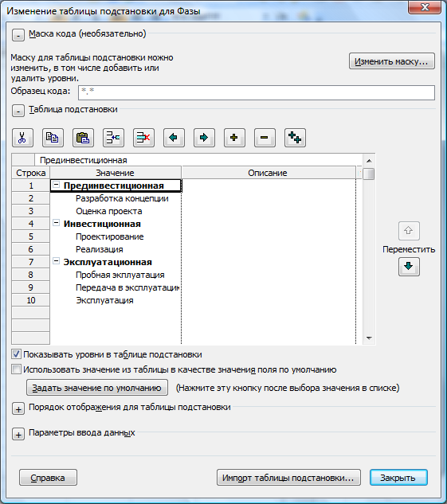Screen dimensions: 447x504
Task: Click the description cell of Инвестиционная row
Action: click(269, 224)
